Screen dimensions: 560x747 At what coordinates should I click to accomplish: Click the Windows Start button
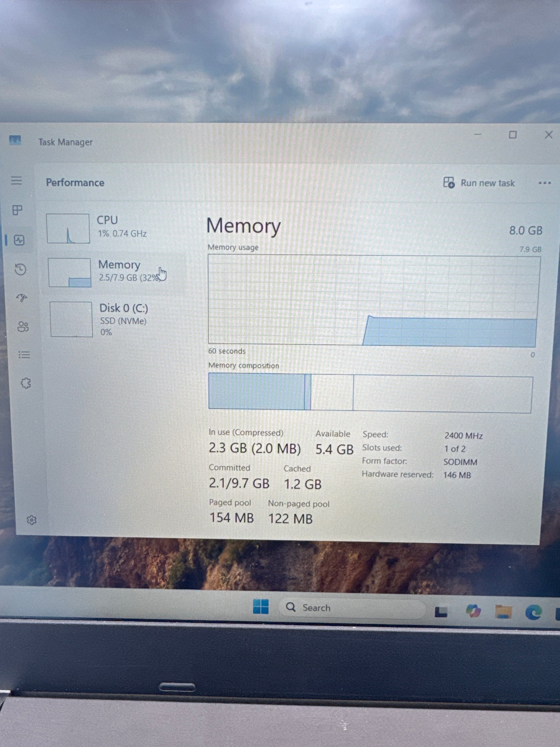tap(261, 607)
